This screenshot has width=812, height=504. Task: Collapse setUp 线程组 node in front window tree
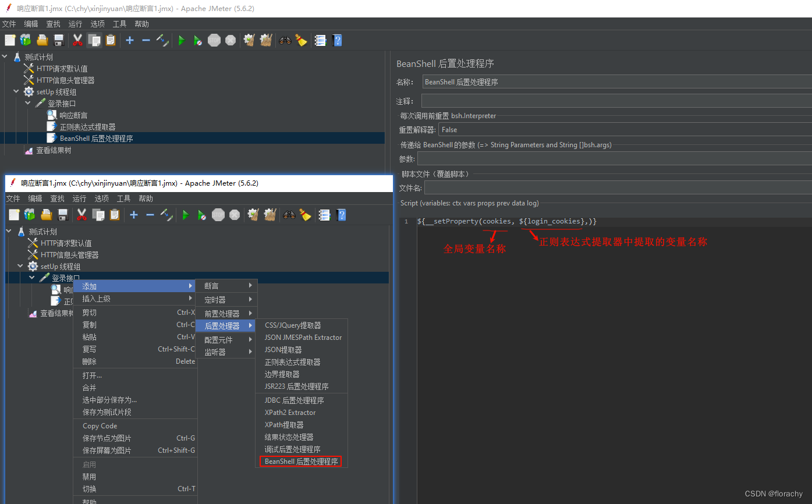(x=20, y=266)
